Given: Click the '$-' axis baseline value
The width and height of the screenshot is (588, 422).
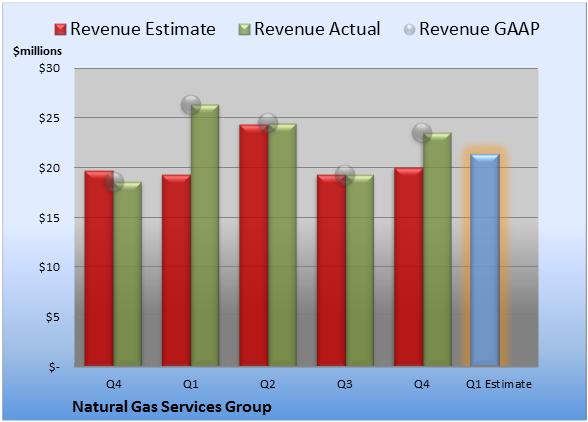Looking at the screenshot, I should click(x=54, y=367).
